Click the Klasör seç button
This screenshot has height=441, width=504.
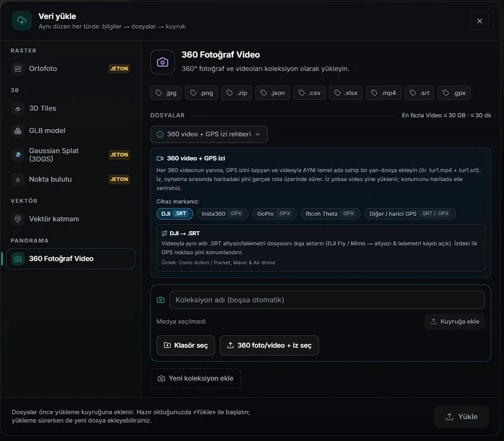click(x=186, y=345)
